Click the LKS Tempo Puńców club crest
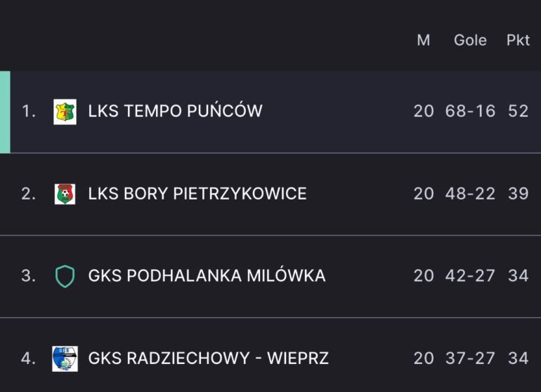The height and width of the screenshot is (392, 541). pos(65,112)
